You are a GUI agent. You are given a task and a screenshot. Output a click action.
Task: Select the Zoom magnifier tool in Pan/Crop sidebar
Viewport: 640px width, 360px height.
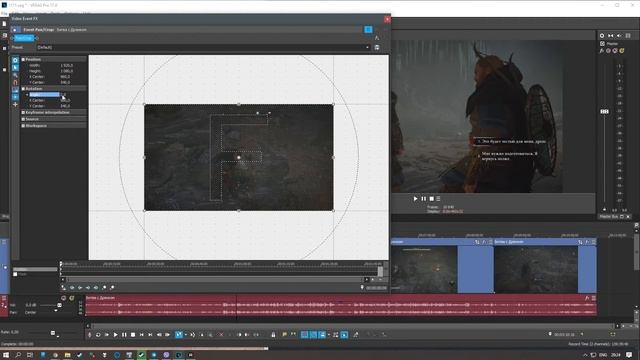click(15, 75)
